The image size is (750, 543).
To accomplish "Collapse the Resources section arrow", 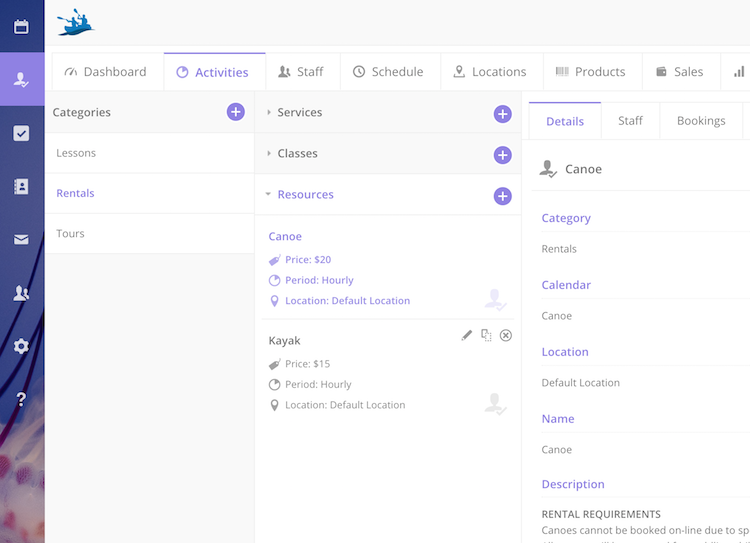I will 268,194.
